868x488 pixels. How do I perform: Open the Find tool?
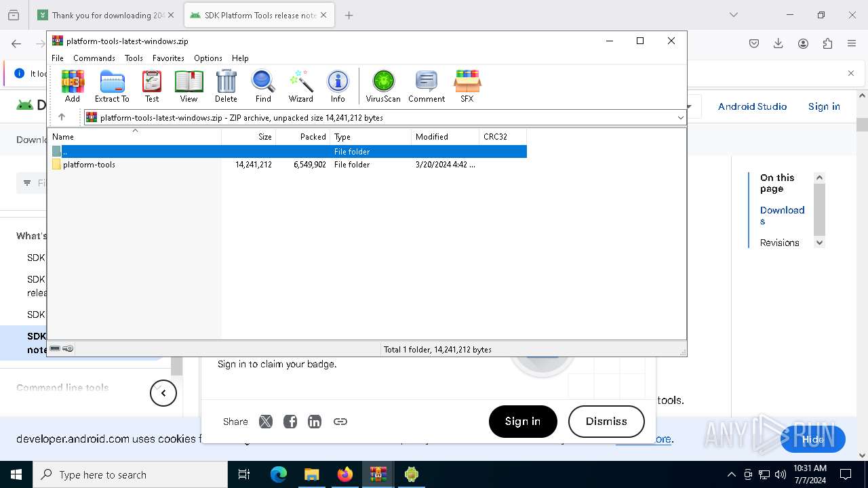click(263, 86)
